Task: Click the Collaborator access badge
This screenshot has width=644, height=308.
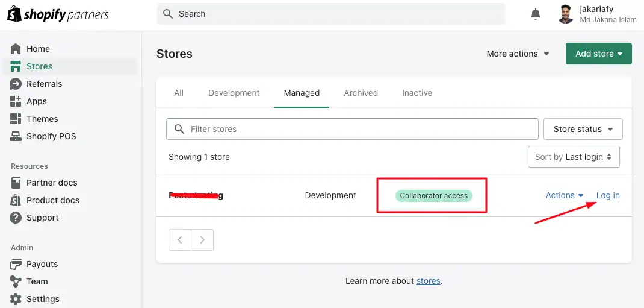Action: pyautogui.click(x=434, y=196)
